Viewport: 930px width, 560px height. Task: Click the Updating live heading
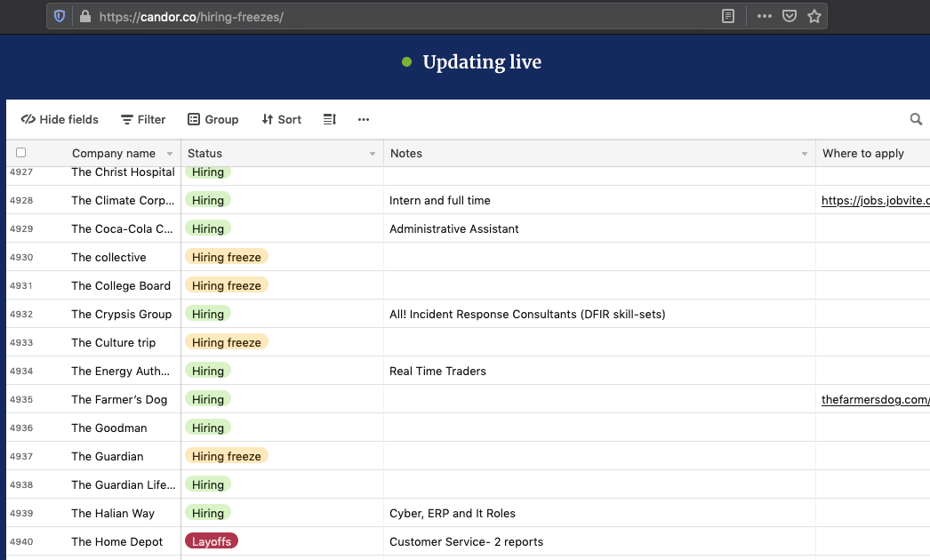click(482, 61)
